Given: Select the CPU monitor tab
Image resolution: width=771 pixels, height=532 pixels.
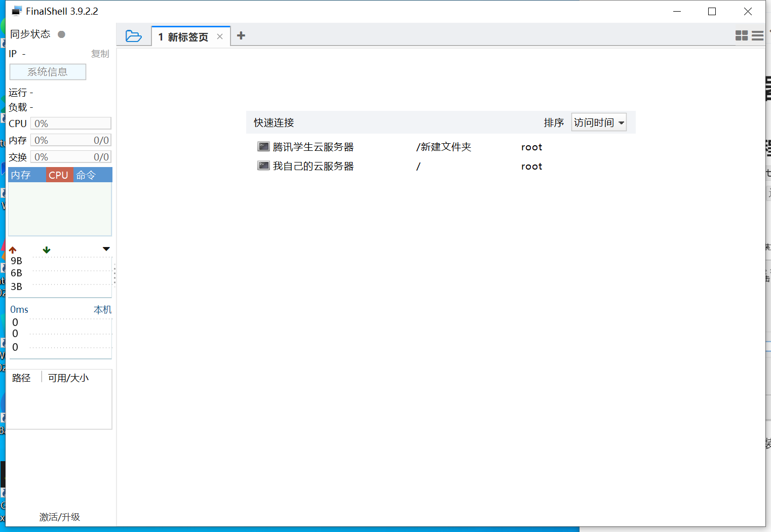Looking at the screenshot, I should (59, 175).
